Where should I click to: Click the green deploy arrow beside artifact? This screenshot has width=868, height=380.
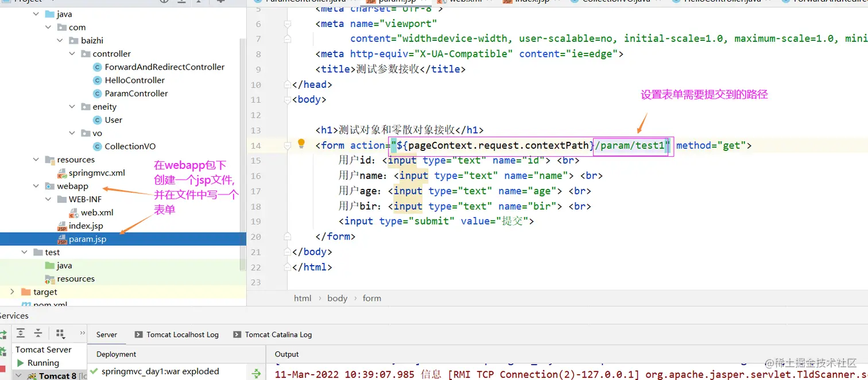point(256,374)
